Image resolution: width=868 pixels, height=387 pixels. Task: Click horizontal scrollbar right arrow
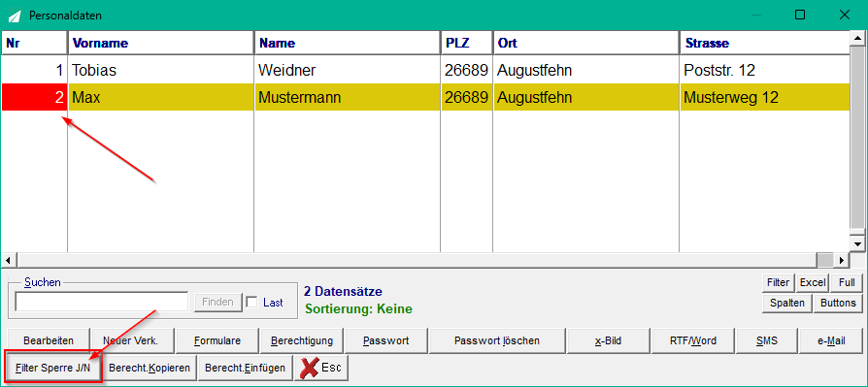pos(842,259)
